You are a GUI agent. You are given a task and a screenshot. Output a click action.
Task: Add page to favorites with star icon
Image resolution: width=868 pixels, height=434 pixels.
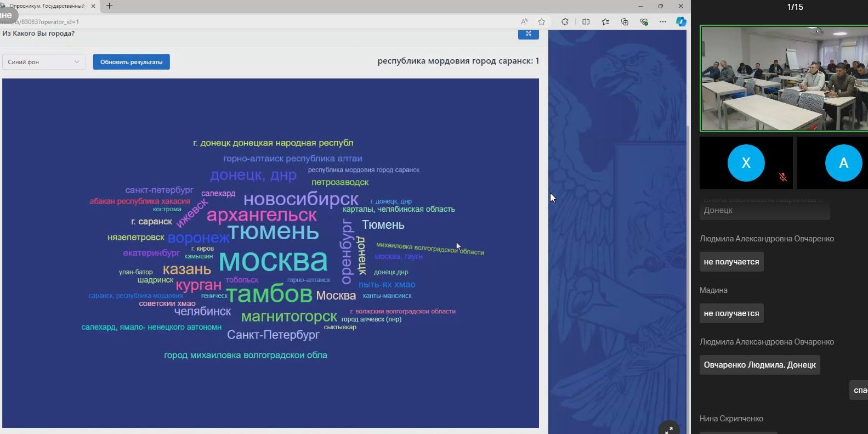(x=542, y=22)
